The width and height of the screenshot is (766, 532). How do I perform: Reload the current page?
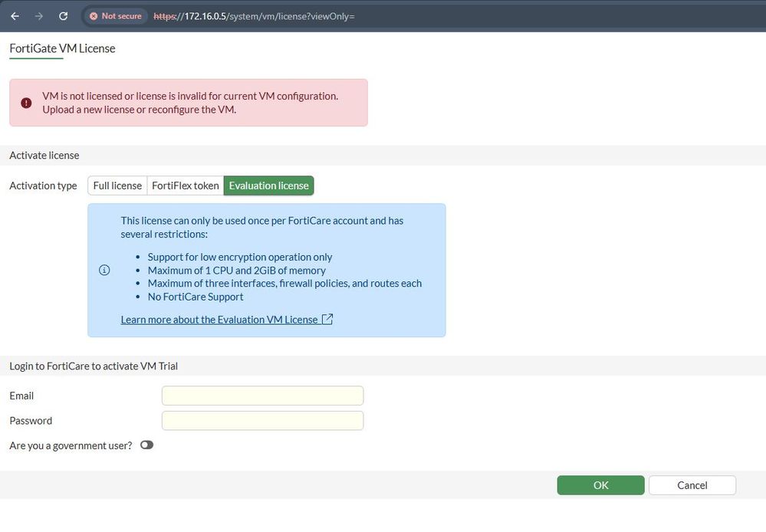click(63, 15)
